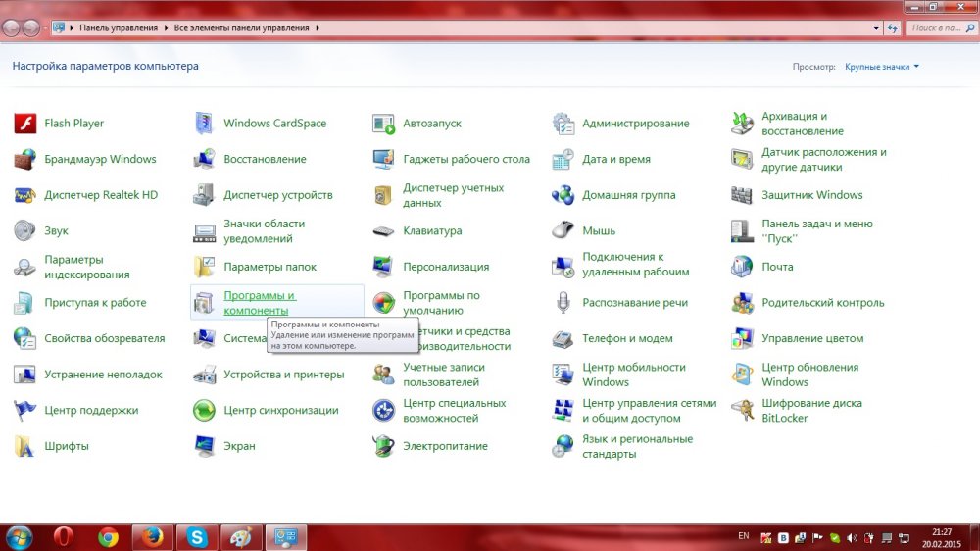The height and width of the screenshot is (551, 980).
Task: Click the Диспетчер устройств icon
Action: [205, 195]
